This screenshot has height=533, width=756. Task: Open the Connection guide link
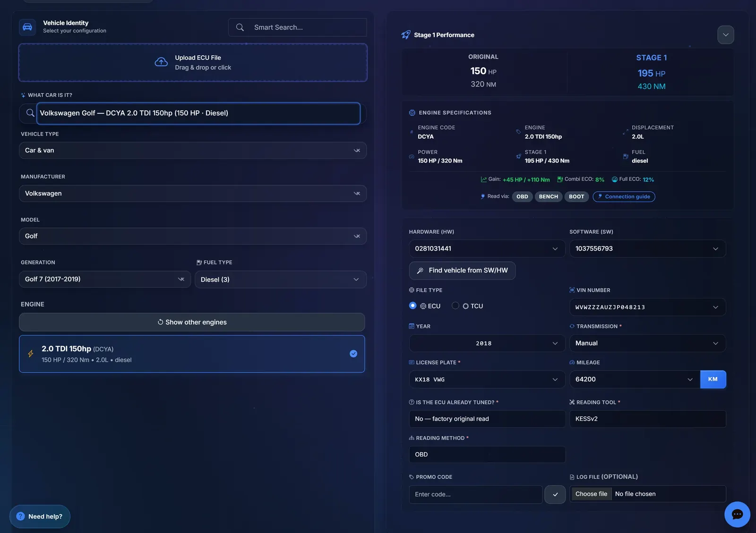(x=624, y=196)
